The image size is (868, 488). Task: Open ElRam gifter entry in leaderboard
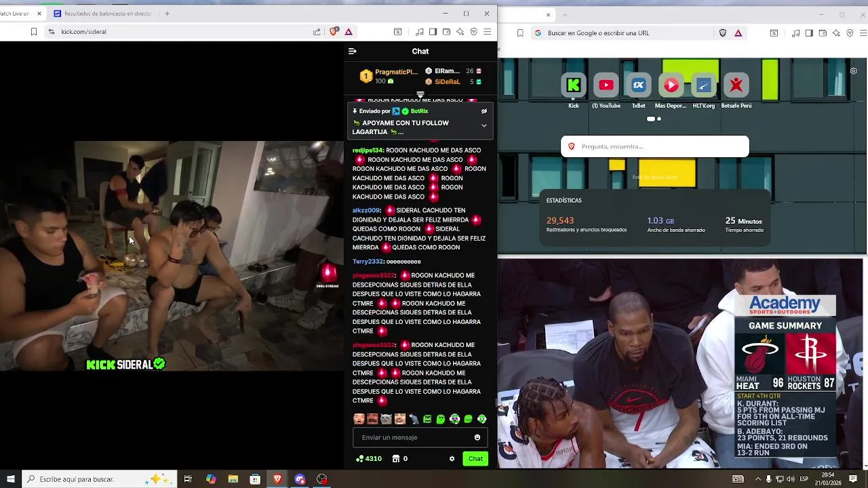(453, 71)
